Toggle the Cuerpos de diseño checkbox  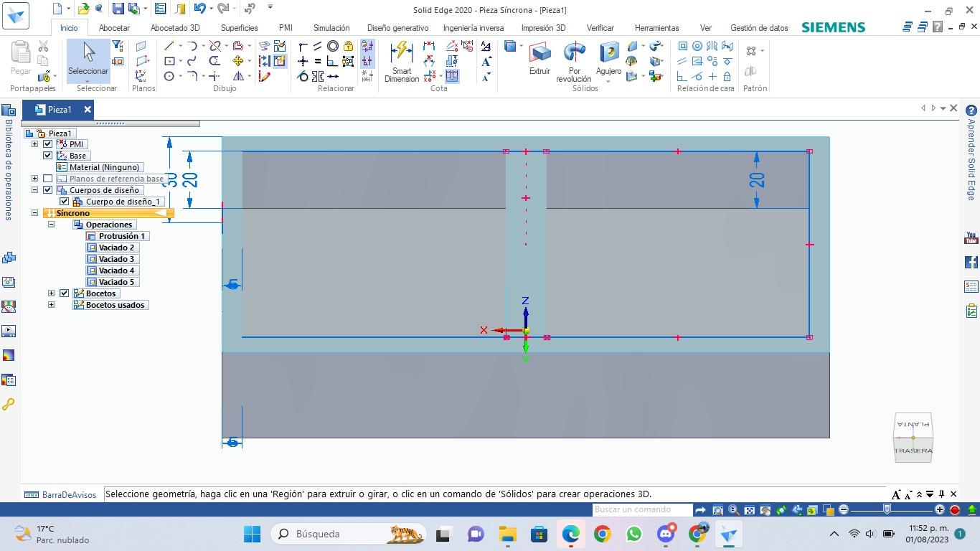[48, 190]
